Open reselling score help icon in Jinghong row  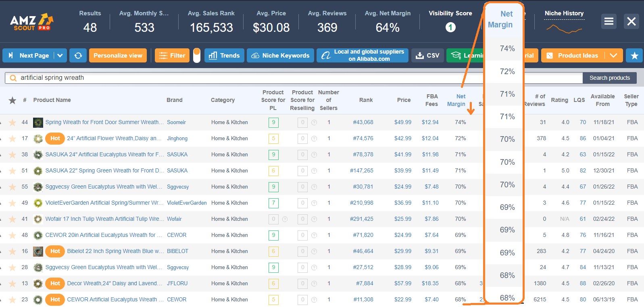pyautogui.click(x=314, y=139)
